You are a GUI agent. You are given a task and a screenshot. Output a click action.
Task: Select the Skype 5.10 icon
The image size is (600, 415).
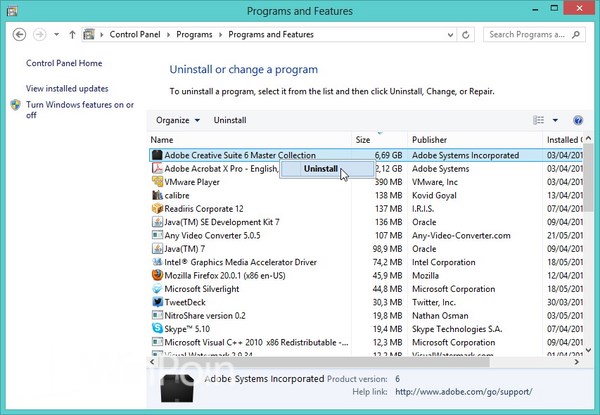coord(157,328)
